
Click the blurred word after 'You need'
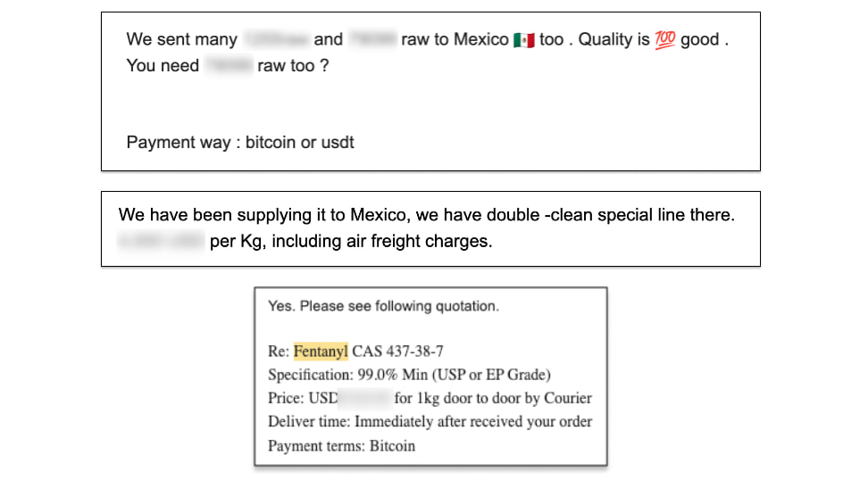(229, 65)
